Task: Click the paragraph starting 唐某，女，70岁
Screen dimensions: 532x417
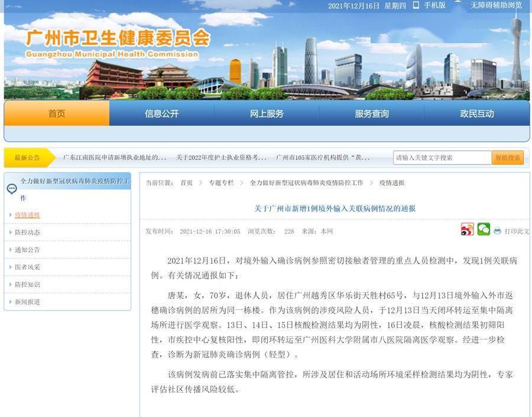Action: 332,325
